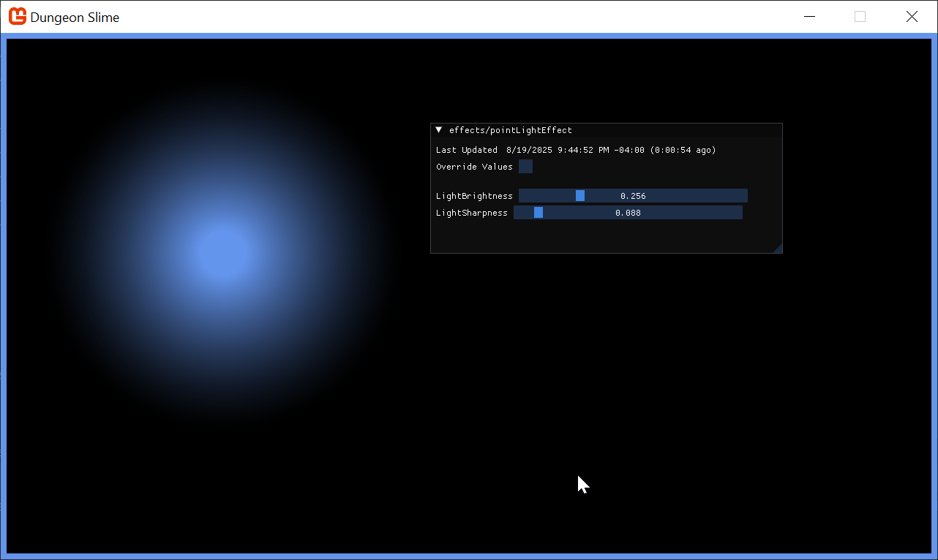Close the Dungeon Slime window
938x560 pixels.
click(x=912, y=16)
